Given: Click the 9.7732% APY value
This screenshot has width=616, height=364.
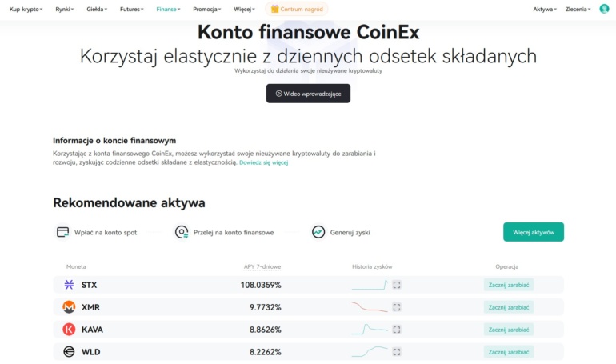Looking at the screenshot, I should (x=265, y=307).
